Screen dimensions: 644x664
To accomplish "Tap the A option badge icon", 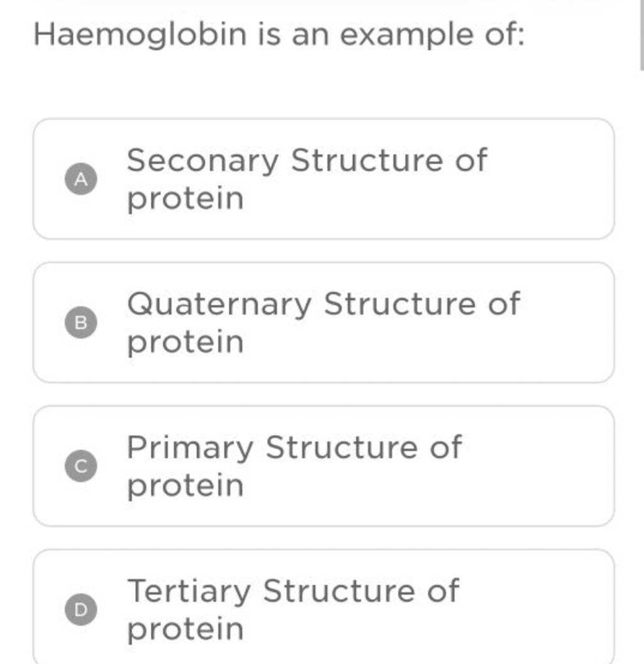I will click(x=80, y=179).
